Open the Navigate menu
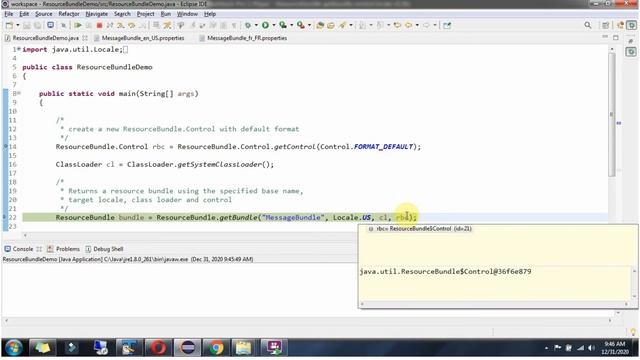This screenshot has width=640, height=360. click(x=97, y=14)
